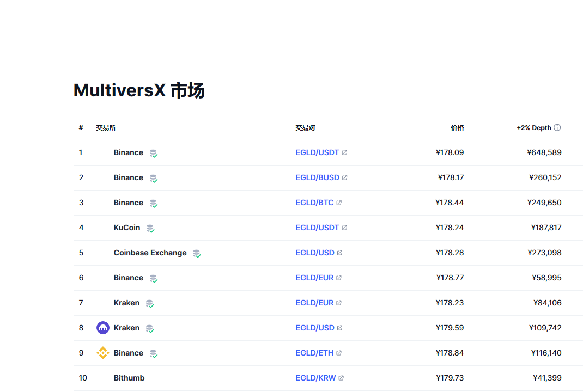
Task: Click the reserves badge for Binance EGLD/EUR row
Action: (154, 278)
